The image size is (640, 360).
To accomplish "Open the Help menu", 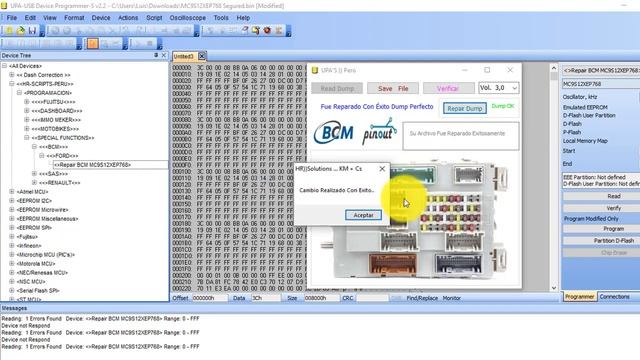I will coord(243,18).
